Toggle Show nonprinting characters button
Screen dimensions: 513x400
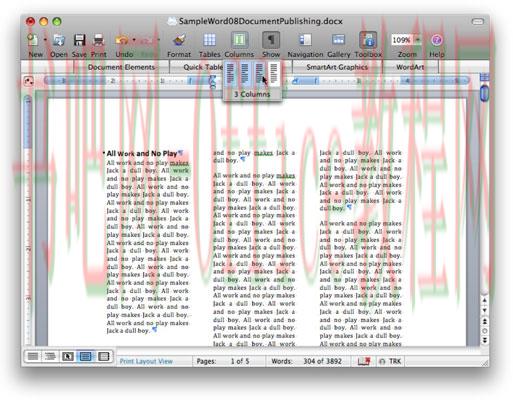[x=271, y=40]
